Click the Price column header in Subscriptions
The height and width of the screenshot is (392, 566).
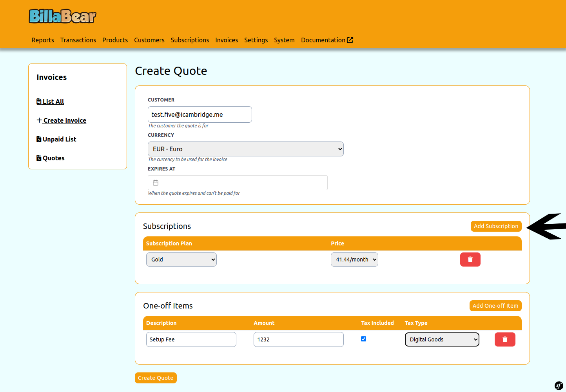[x=337, y=243]
